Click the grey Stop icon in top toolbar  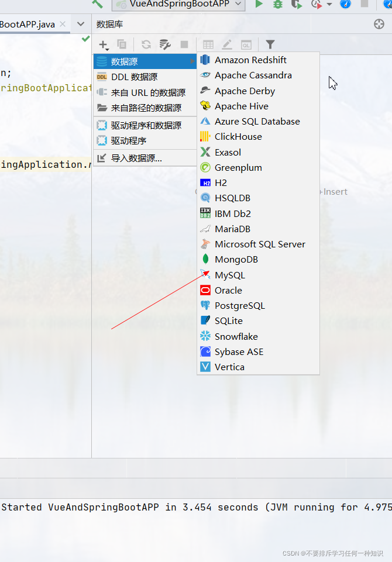[x=365, y=4]
